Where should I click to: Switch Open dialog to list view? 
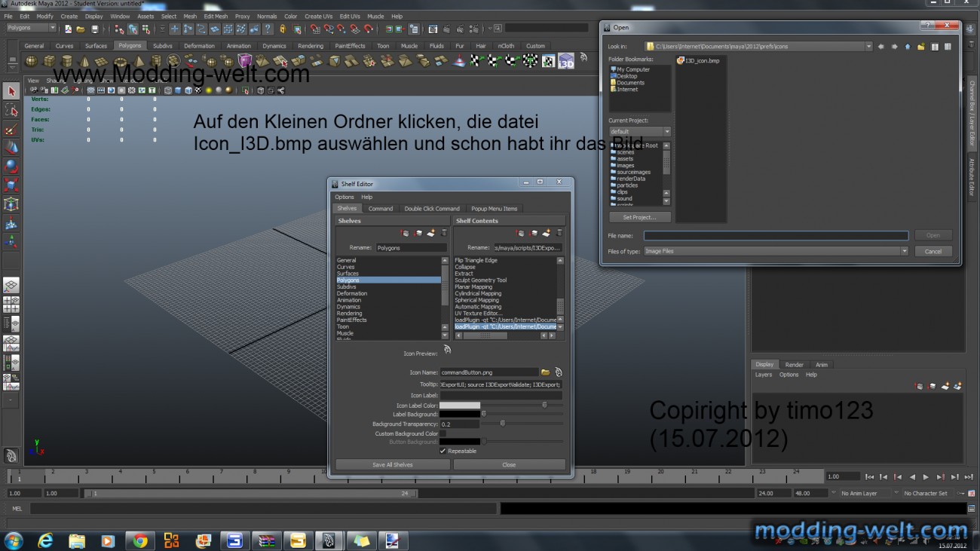[935, 47]
